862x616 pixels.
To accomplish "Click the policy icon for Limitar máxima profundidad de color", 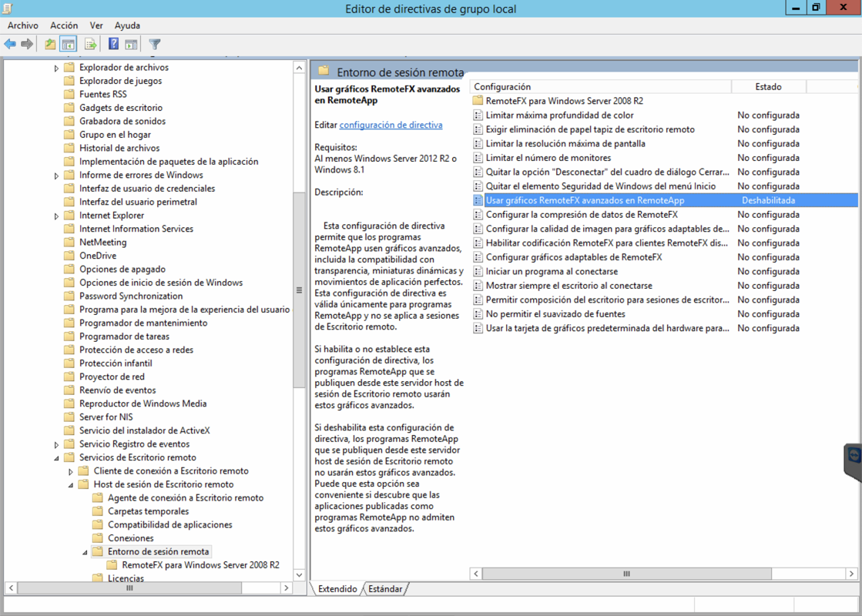I will 478,115.
